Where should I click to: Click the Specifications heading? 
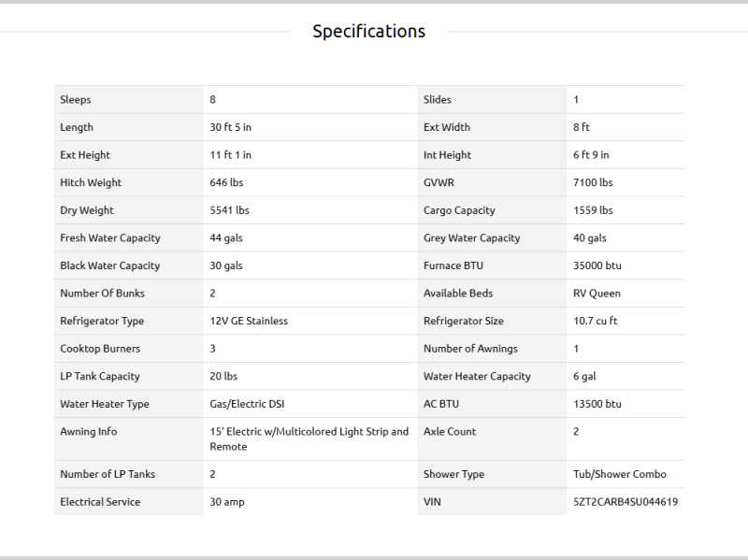368,32
